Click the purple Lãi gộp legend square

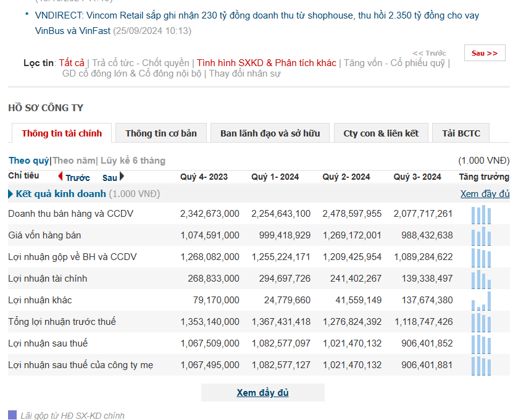click(12, 415)
